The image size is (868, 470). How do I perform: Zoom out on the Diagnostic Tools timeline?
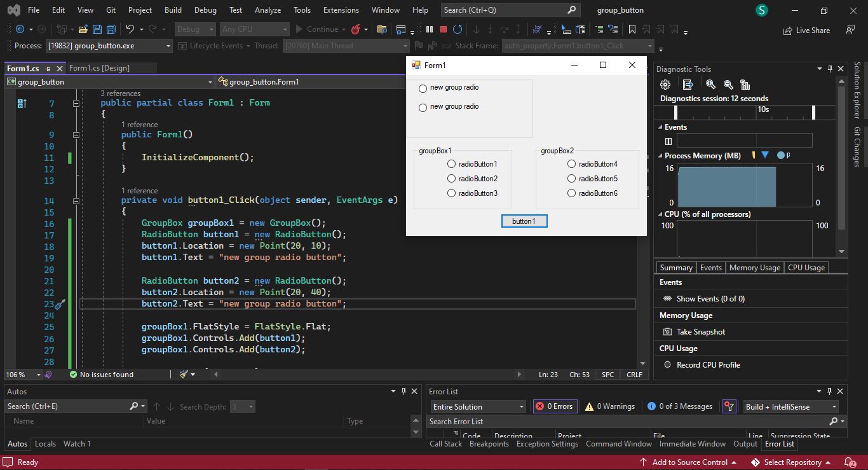[x=728, y=85]
